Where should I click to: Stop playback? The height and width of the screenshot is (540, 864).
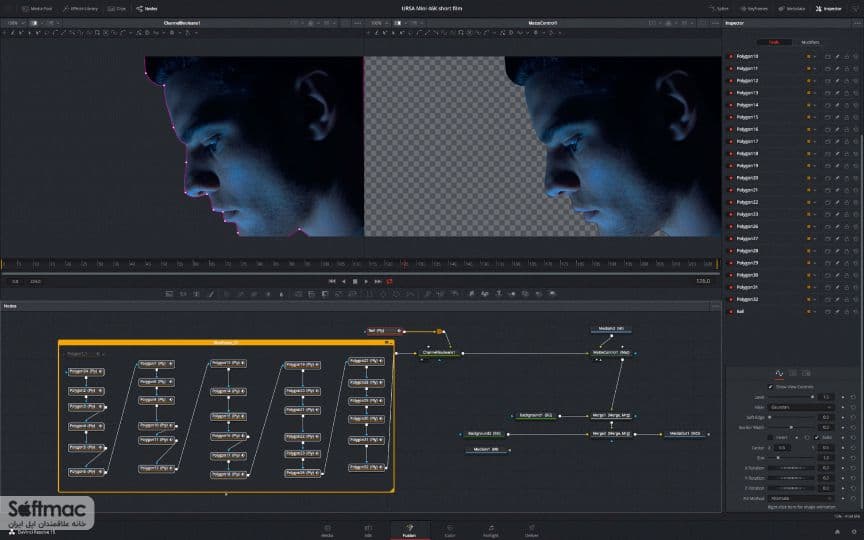click(355, 281)
